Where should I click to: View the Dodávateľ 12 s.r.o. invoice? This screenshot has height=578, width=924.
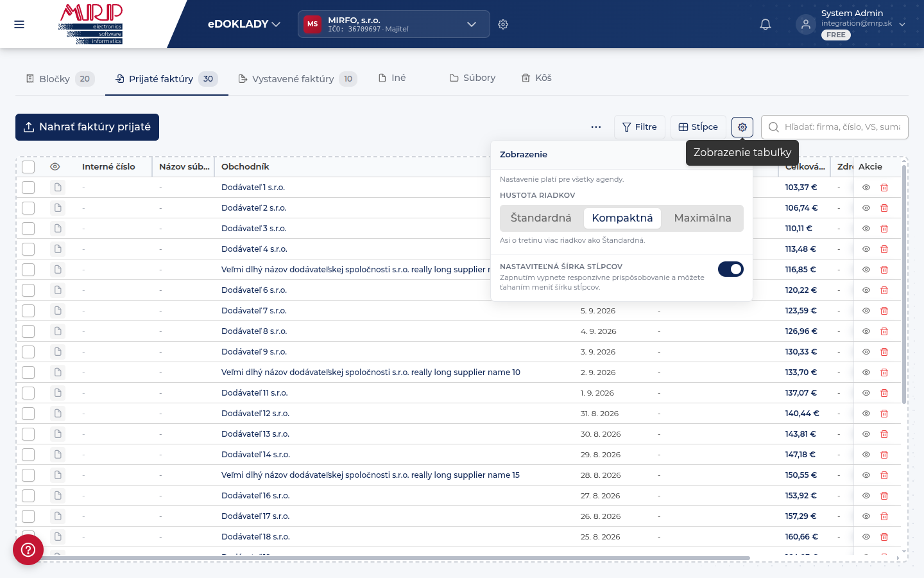pyautogui.click(x=866, y=414)
